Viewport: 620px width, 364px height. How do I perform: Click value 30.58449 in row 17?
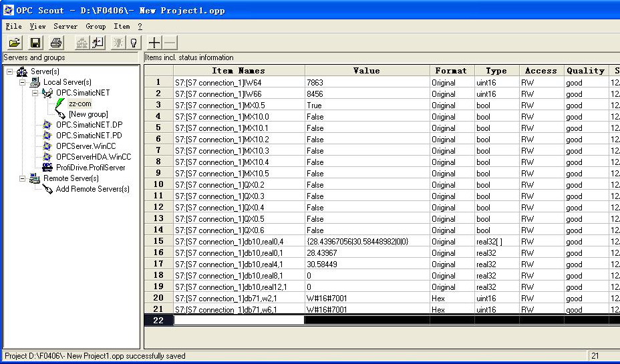[321, 264]
